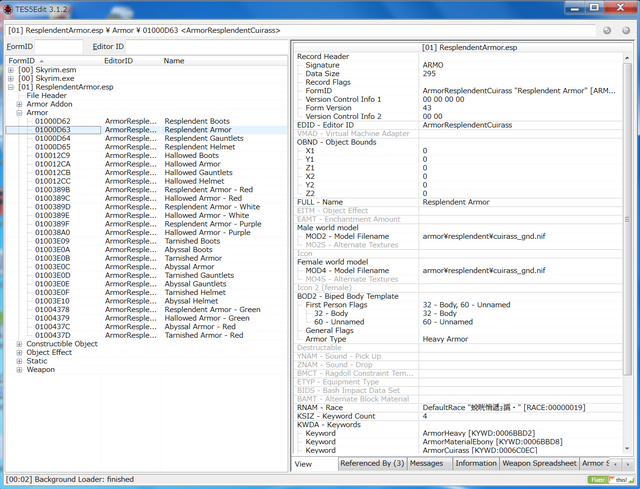The width and height of the screenshot is (640, 489).
Task: Click the ArmorHeavy keyword value
Action: click(x=479, y=434)
